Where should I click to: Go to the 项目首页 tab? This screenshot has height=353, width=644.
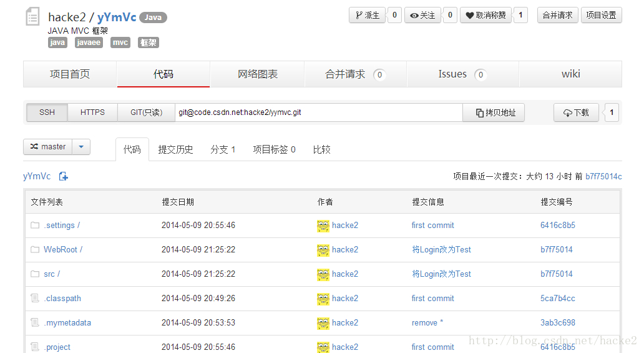pyautogui.click(x=70, y=74)
